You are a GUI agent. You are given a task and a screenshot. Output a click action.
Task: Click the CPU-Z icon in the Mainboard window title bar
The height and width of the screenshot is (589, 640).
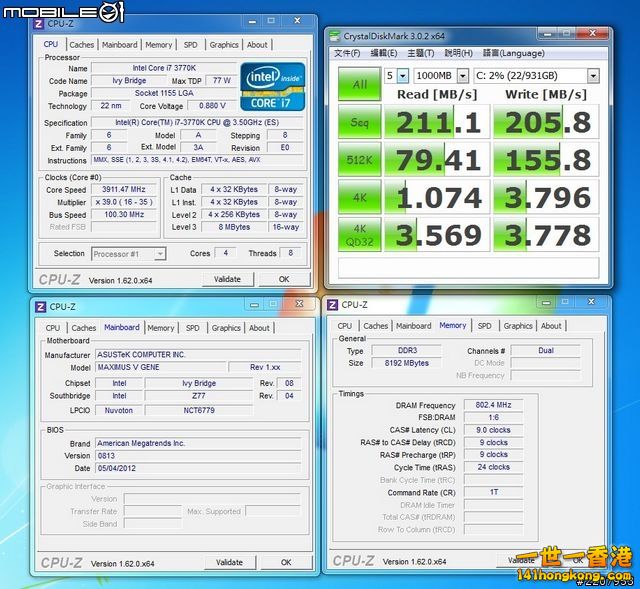[41, 306]
